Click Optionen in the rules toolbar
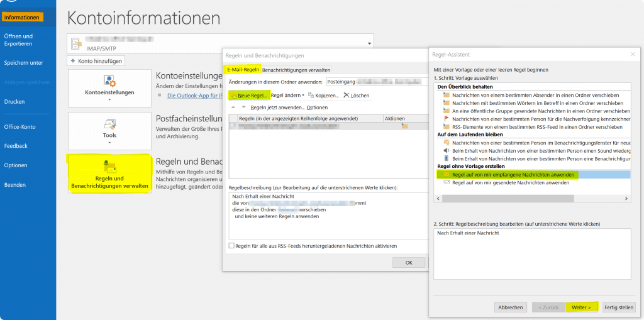 point(317,108)
